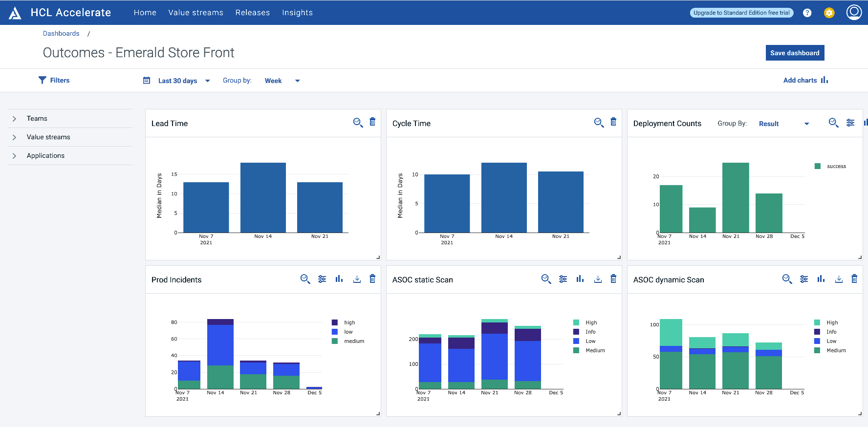Open Deployment Counts Group By Result dropdown
The height and width of the screenshot is (427, 868).
pos(784,124)
